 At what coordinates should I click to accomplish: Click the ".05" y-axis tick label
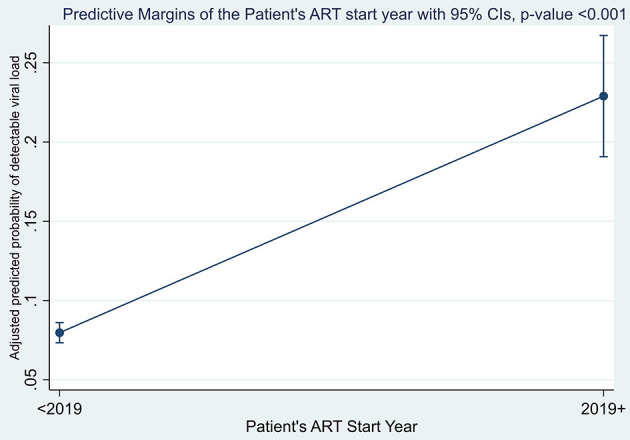[34, 378]
